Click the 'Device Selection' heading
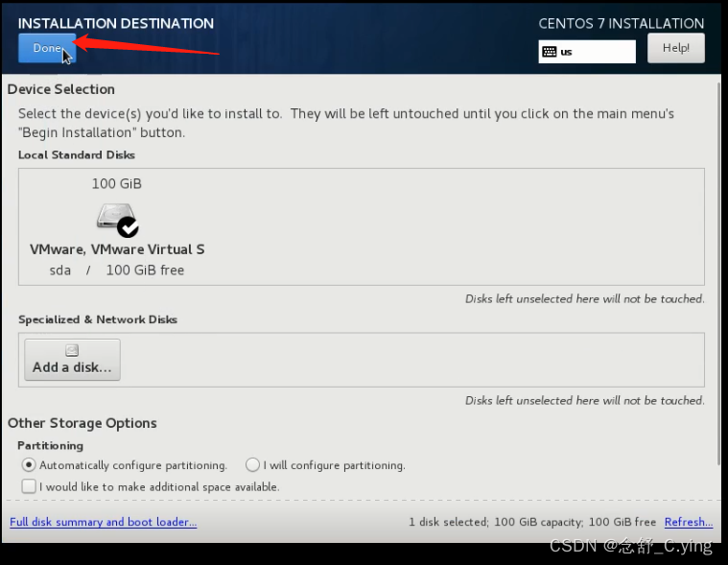Screen dimensions: 728x565 click(x=60, y=89)
